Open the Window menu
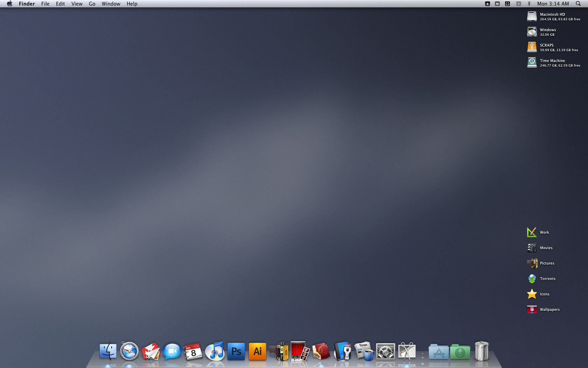Image resolution: width=588 pixels, height=368 pixels. [x=111, y=4]
